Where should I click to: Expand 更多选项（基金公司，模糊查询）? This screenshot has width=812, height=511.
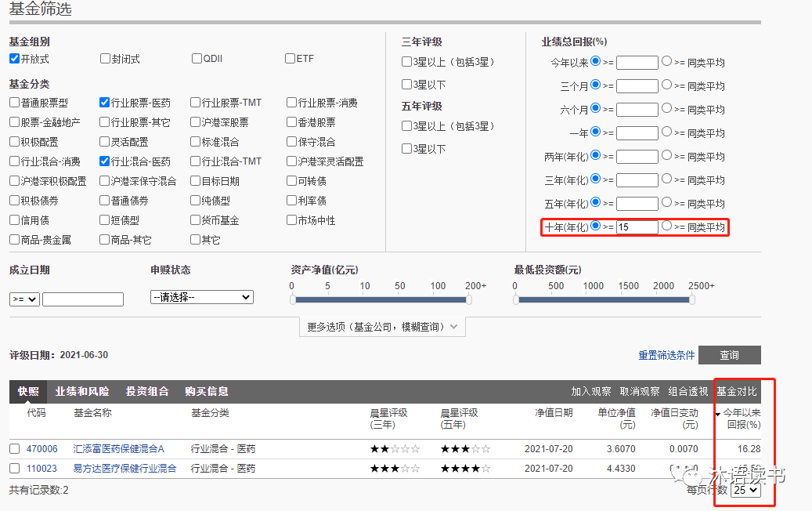(x=381, y=327)
